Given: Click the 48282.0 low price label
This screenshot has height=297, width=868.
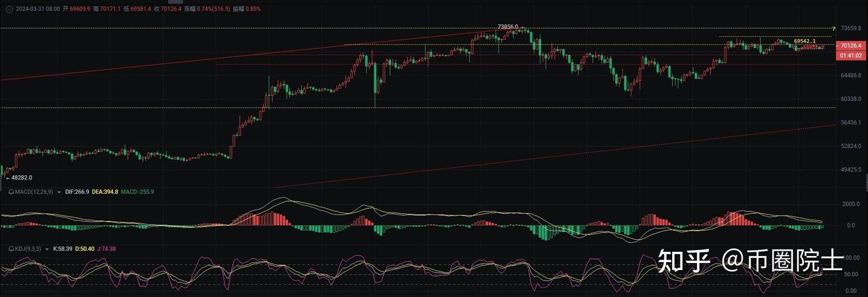Looking at the screenshot, I should 22,178.
